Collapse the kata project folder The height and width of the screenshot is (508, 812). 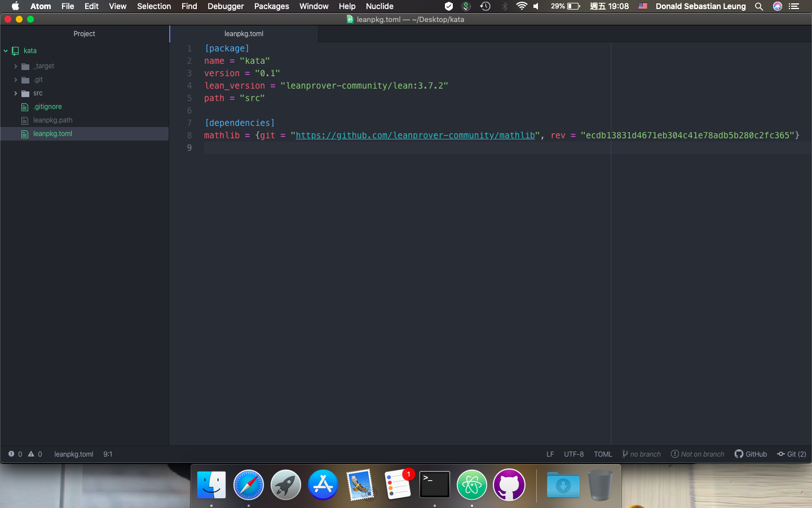6,51
